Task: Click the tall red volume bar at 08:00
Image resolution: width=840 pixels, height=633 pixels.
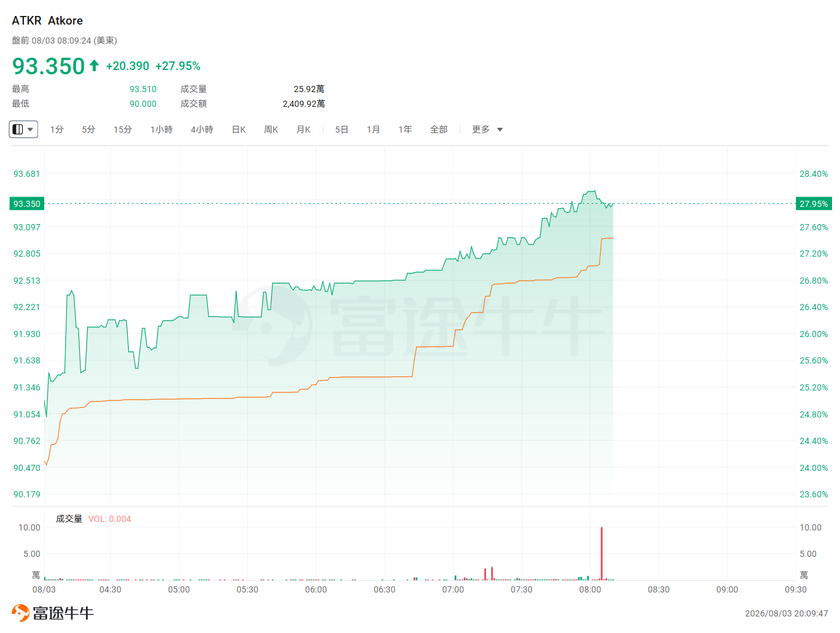Action: [x=601, y=553]
